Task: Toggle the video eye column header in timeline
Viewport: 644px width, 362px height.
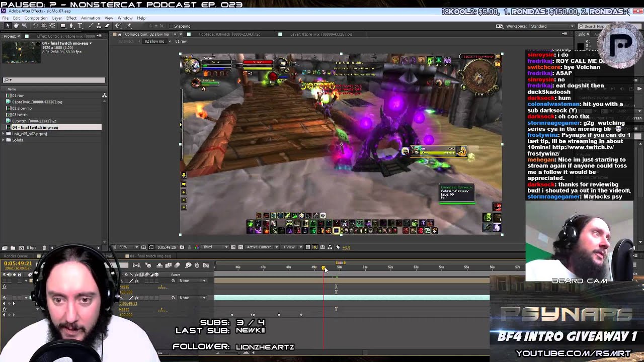Action: point(5,275)
